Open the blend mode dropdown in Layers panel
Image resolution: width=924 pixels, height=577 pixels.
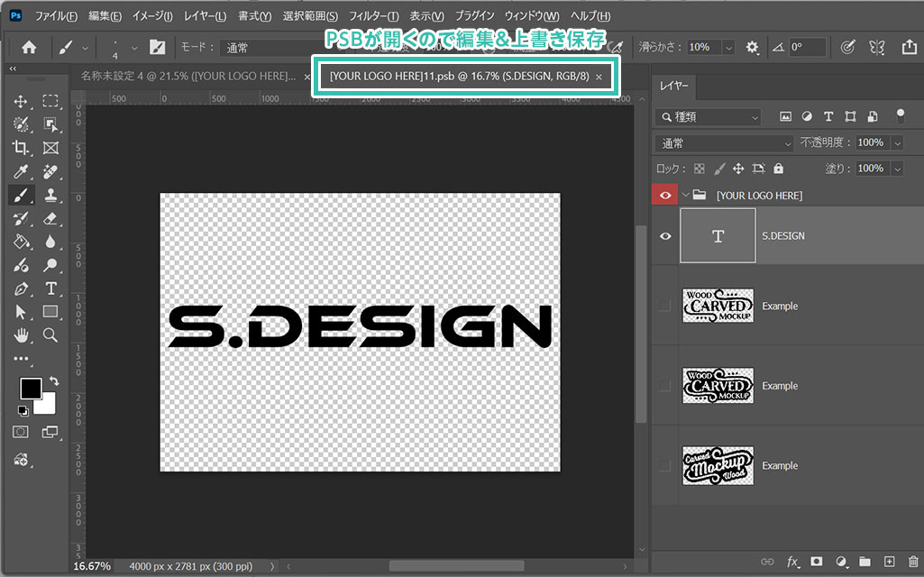coord(725,143)
